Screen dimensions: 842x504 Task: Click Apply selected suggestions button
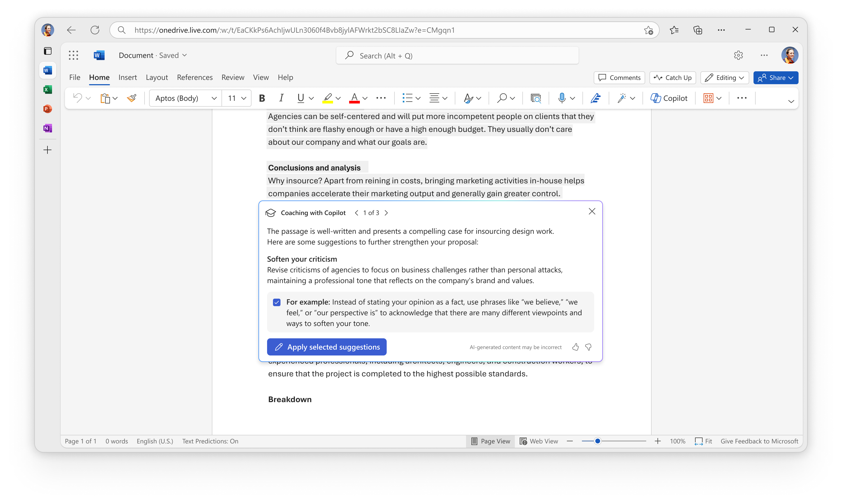327,347
